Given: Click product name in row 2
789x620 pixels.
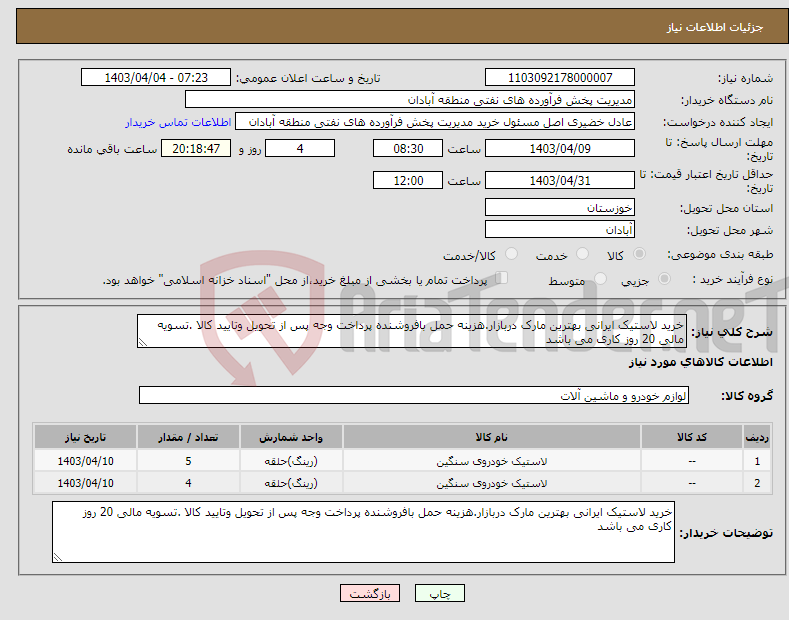Looking at the screenshot, I should [x=492, y=483].
